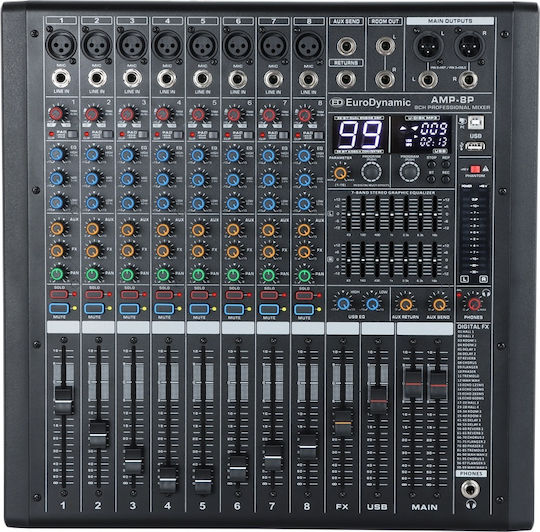Select the MID EQ knob on channel 3
Viewport: 540px width, 532px height.
pos(127,179)
